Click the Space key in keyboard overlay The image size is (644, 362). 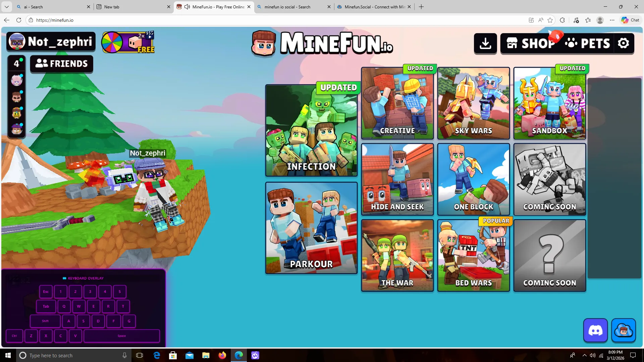click(122, 336)
